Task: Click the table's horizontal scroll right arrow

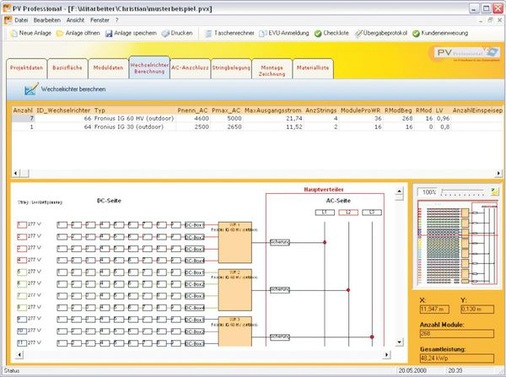Action: pyautogui.click(x=498, y=173)
